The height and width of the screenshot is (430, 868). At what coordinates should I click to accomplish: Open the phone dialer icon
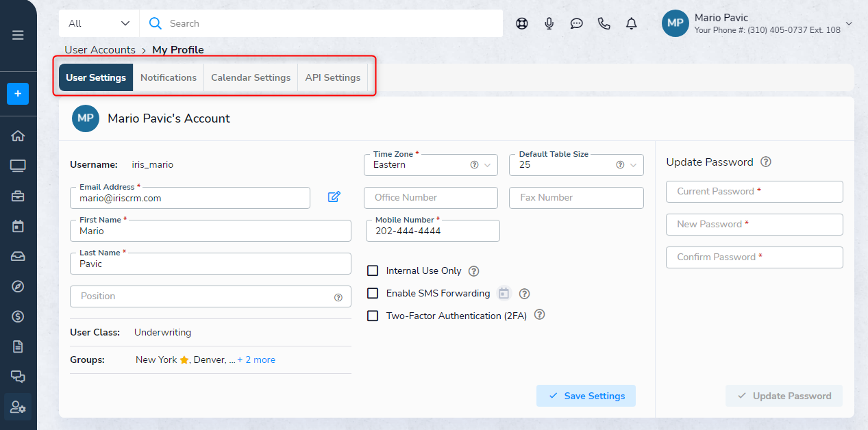tap(604, 23)
